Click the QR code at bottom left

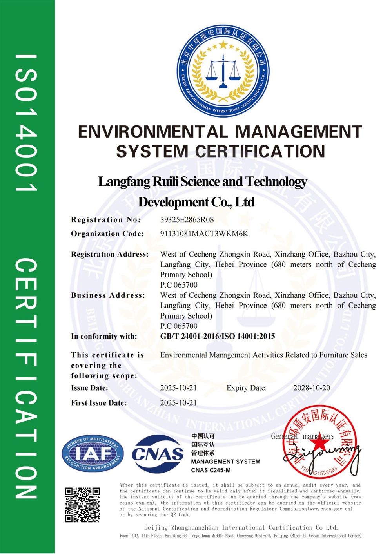[x=82, y=505]
